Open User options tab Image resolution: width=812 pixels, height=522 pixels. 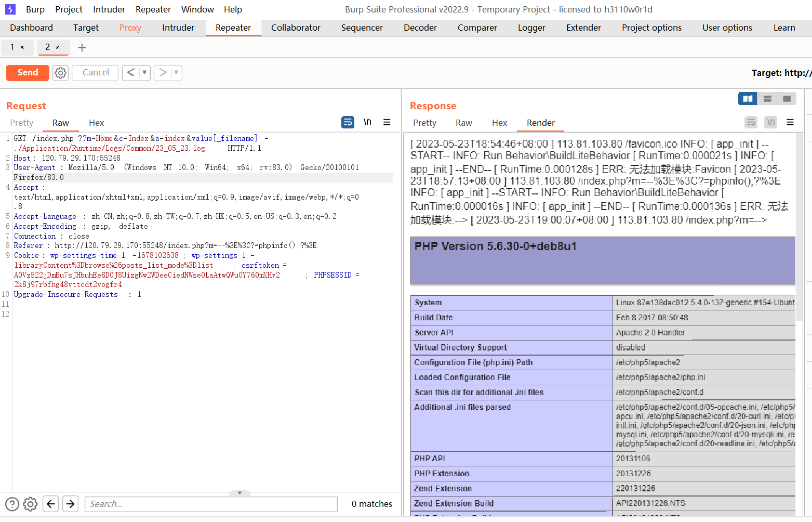[x=727, y=28]
